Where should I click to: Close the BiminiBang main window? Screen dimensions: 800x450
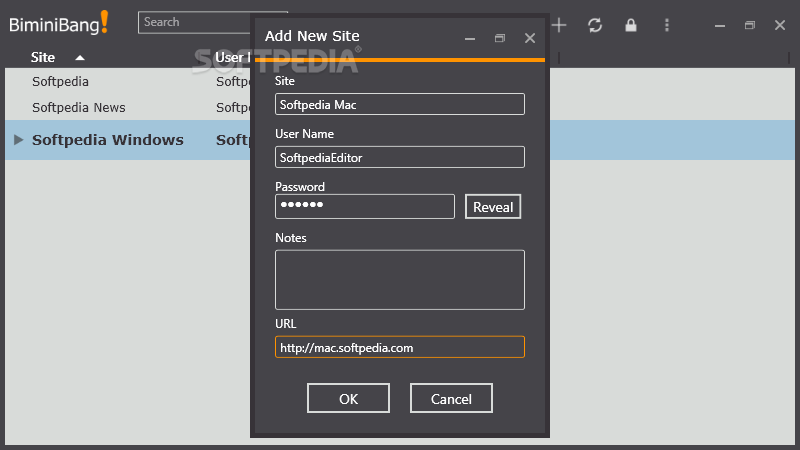[x=780, y=25]
